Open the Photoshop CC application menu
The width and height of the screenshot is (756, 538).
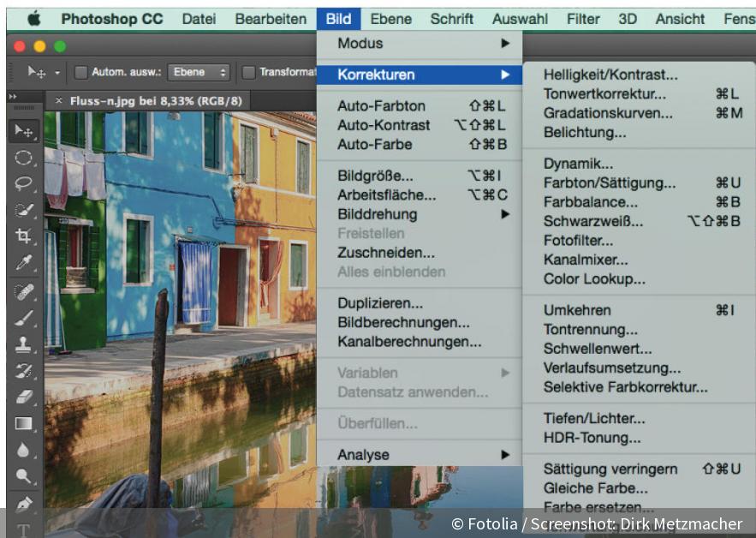pyautogui.click(x=112, y=19)
